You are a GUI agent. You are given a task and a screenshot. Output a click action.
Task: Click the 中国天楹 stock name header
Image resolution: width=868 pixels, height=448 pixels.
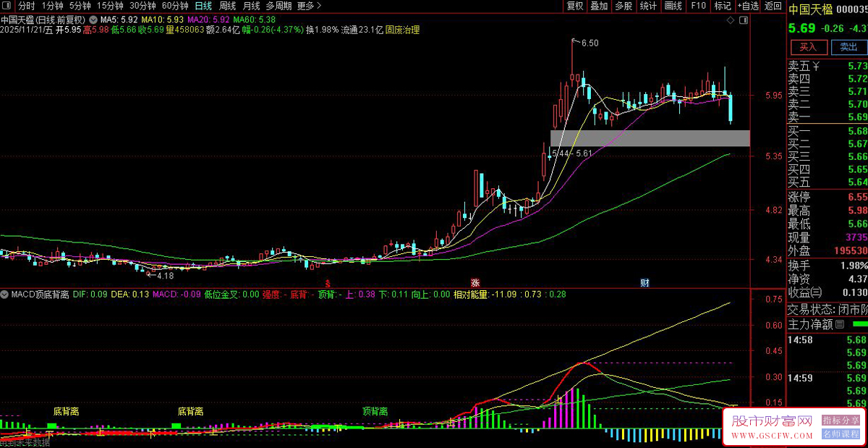(x=810, y=9)
